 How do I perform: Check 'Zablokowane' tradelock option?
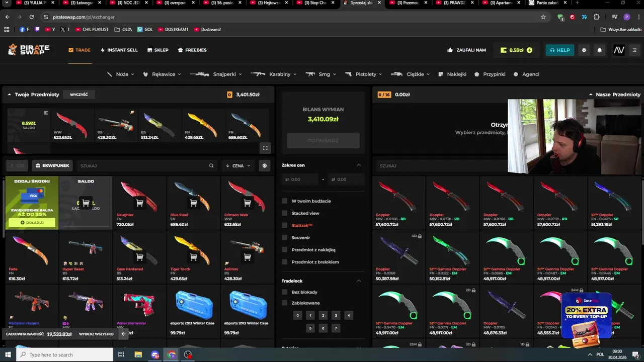(284, 303)
